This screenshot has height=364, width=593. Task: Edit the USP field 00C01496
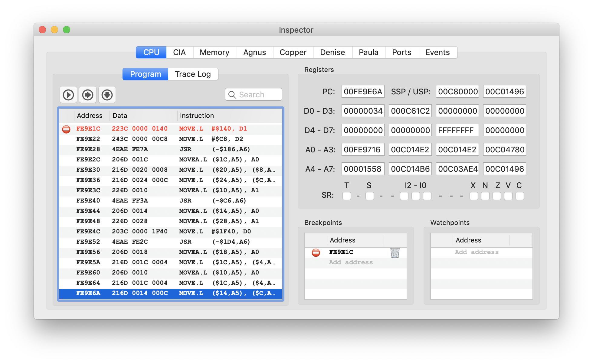click(x=505, y=92)
